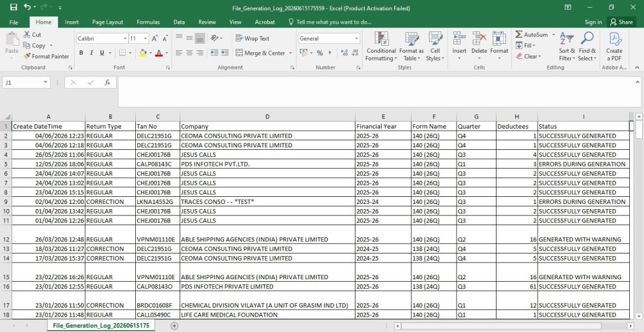
Task: Increase font size with the large A
Action: (x=155, y=39)
